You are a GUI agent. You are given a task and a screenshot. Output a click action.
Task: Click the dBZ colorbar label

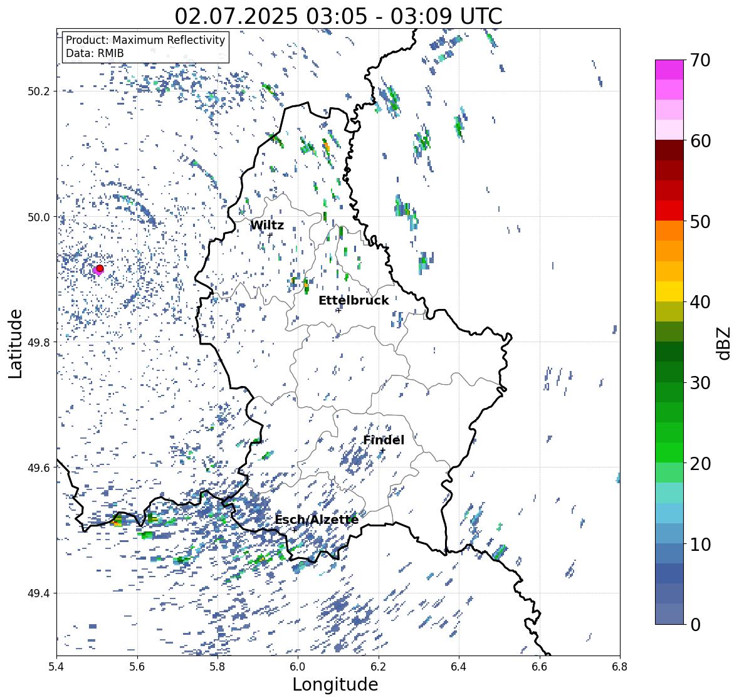(x=725, y=343)
